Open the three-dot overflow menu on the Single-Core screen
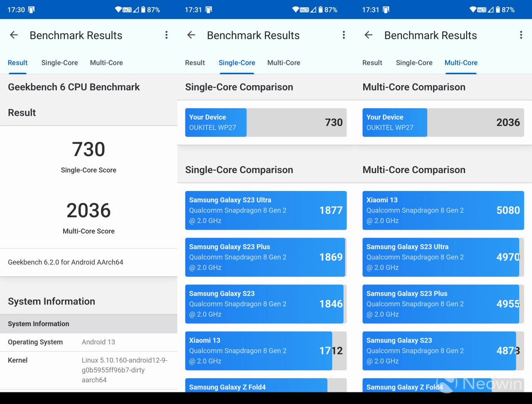 click(x=344, y=35)
